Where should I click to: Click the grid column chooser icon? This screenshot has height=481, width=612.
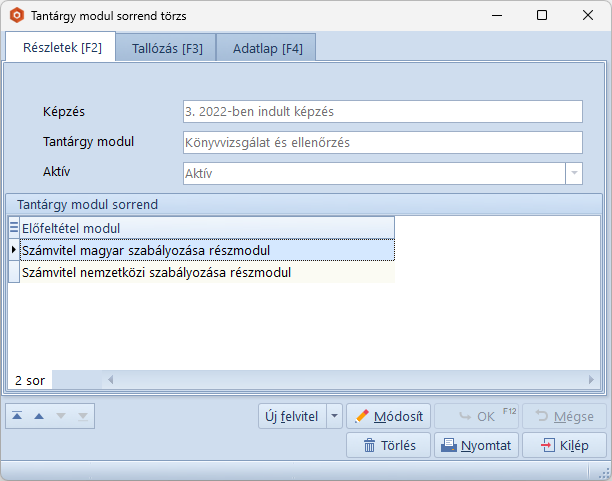pyautogui.click(x=14, y=227)
